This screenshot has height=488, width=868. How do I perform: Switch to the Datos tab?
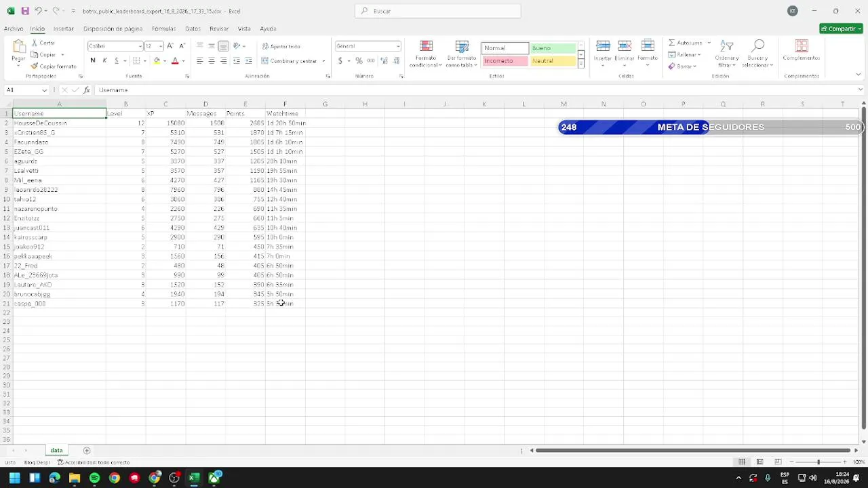(x=193, y=28)
